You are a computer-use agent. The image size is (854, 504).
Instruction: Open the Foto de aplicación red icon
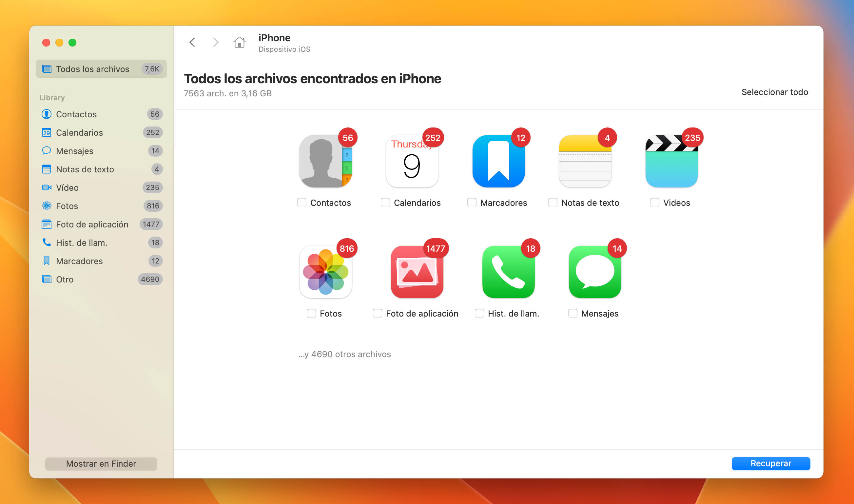(417, 272)
